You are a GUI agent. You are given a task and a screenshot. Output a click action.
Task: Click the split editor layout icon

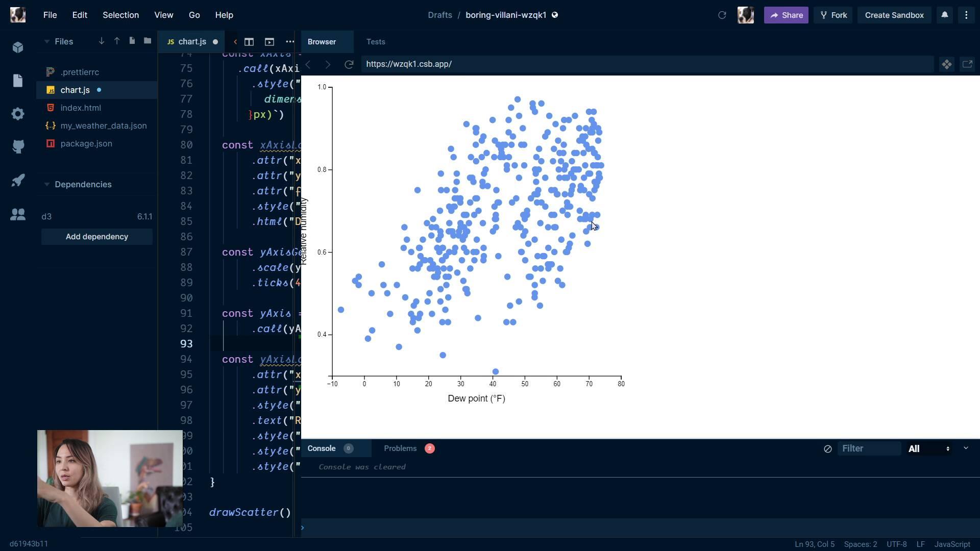click(249, 42)
